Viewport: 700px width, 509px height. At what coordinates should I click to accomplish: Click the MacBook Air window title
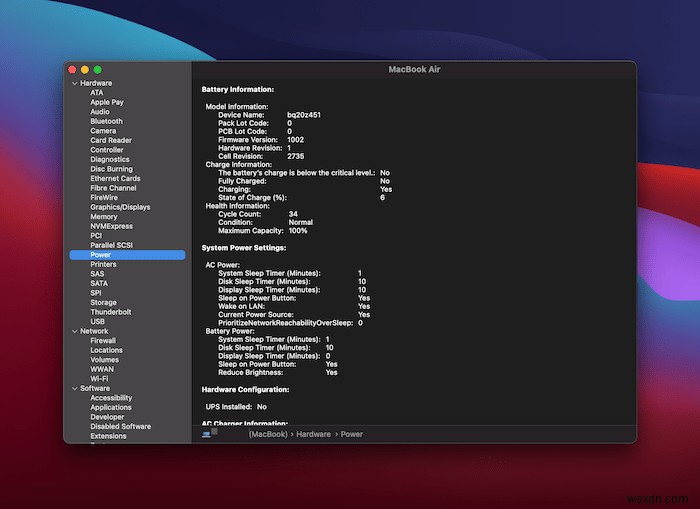(x=413, y=69)
